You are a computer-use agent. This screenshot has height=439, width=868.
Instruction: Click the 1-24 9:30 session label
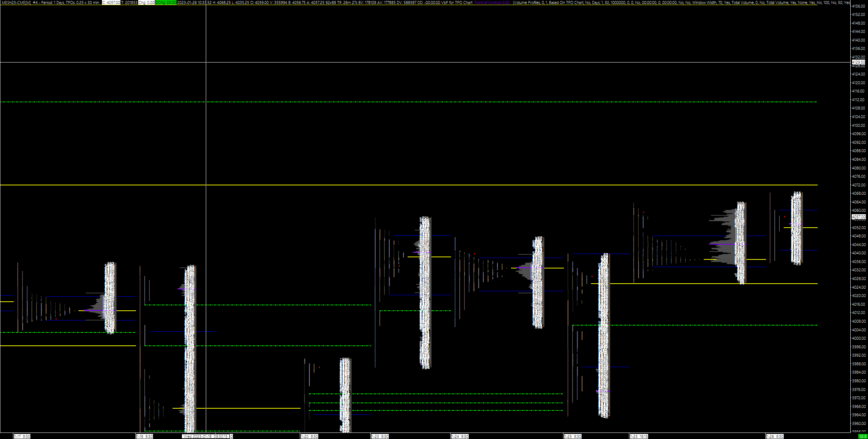[x=460, y=436]
